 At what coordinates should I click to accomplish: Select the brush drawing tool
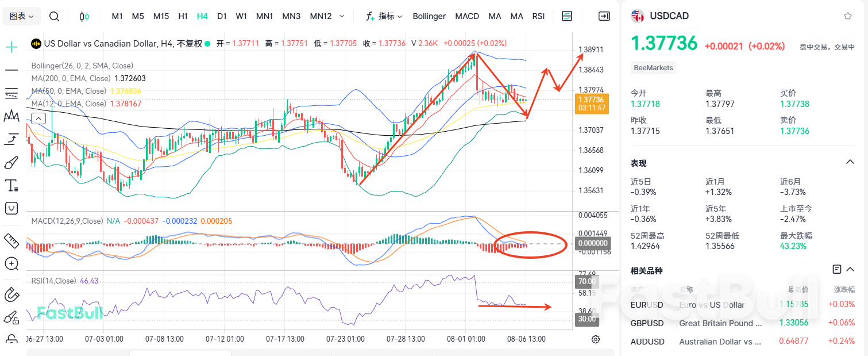(x=11, y=162)
